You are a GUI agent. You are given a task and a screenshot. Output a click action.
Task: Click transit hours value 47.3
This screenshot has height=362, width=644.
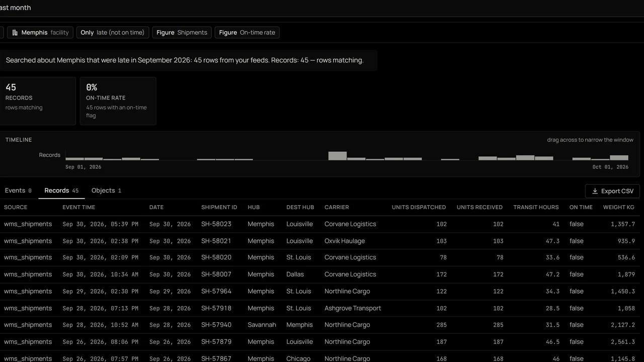coord(552,241)
